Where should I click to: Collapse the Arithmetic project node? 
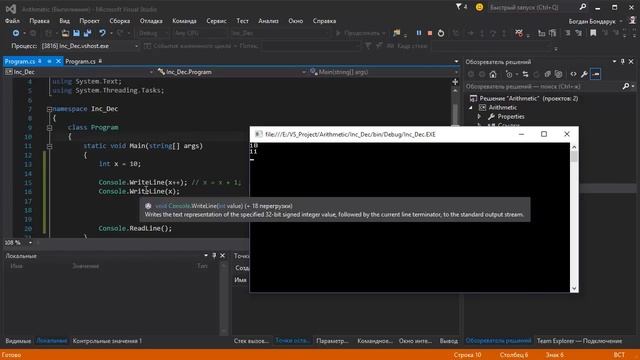coord(471,108)
